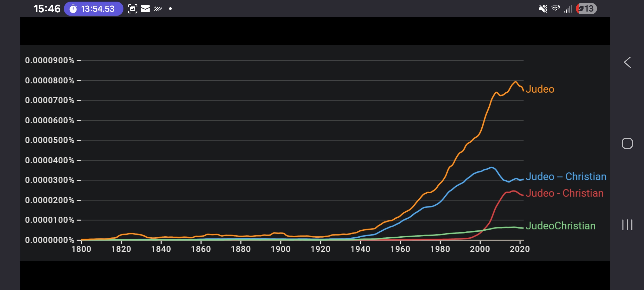Viewport: 644px width, 290px height.
Task: Tap the notification dot in status bar
Action: click(x=170, y=9)
